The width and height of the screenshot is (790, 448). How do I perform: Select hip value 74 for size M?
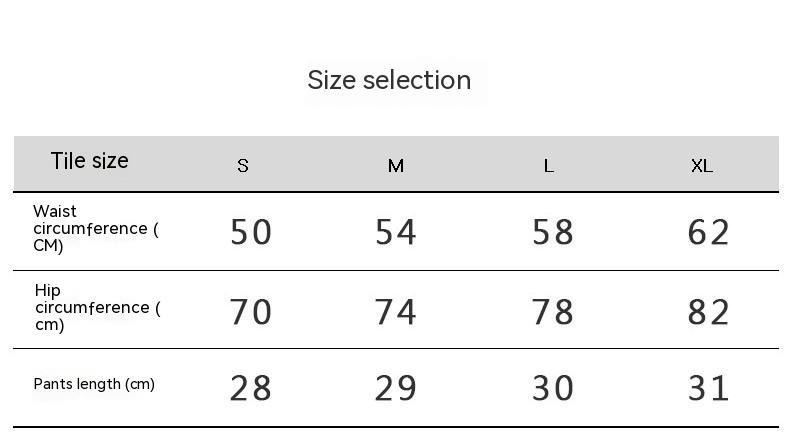[396, 312]
